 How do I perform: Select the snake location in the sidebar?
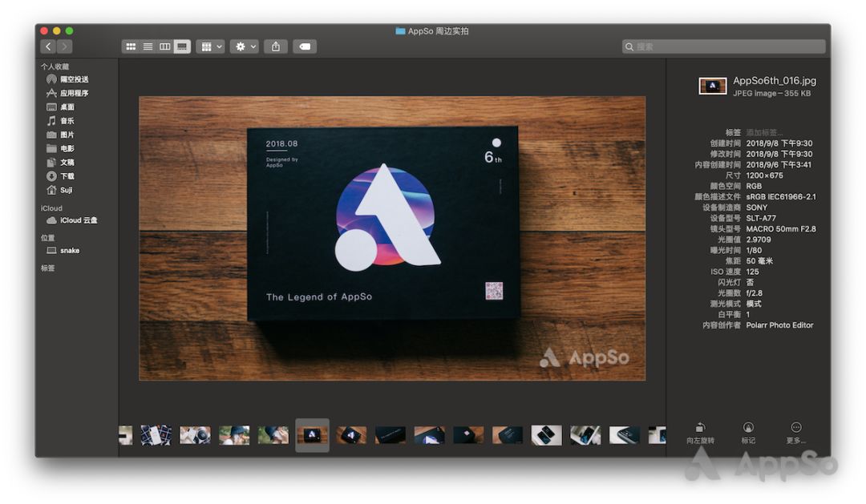70,251
